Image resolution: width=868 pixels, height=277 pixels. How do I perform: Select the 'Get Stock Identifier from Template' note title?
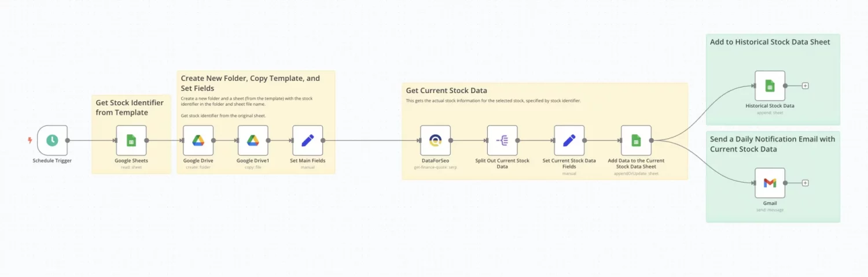click(130, 108)
